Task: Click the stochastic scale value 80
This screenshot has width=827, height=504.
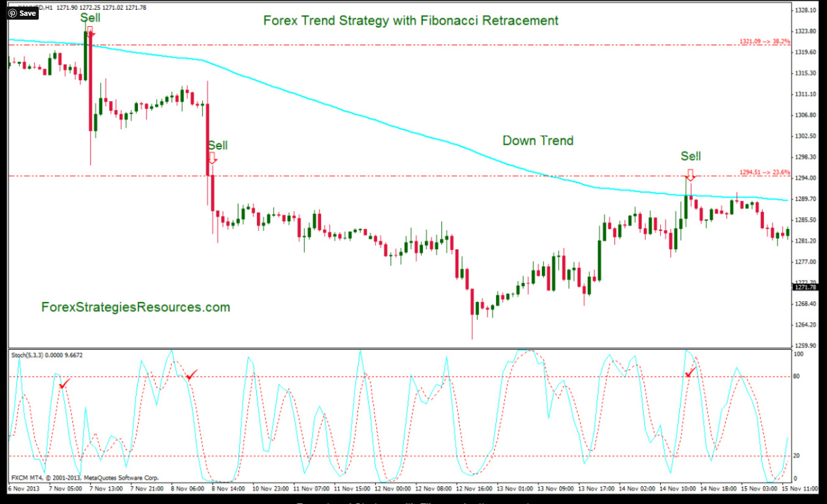Action: tap(797, 377)
